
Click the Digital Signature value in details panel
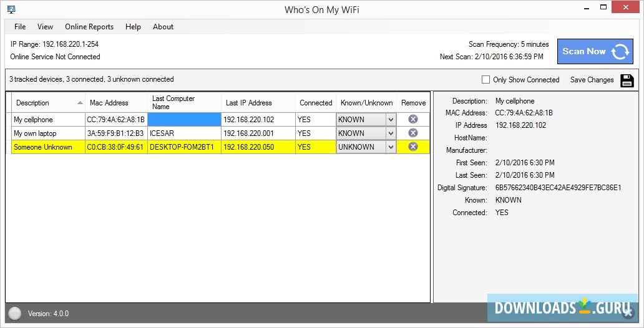[x=558, y=188]
